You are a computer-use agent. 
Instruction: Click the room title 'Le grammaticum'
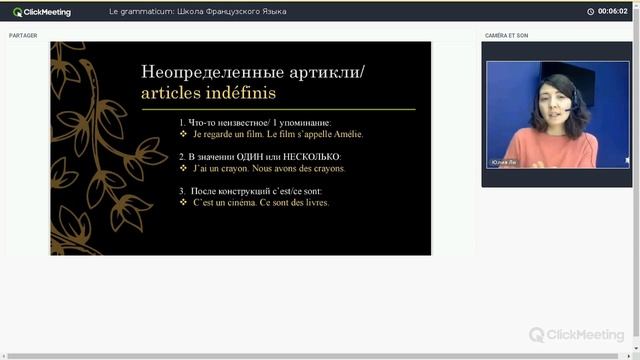(198, 11)
